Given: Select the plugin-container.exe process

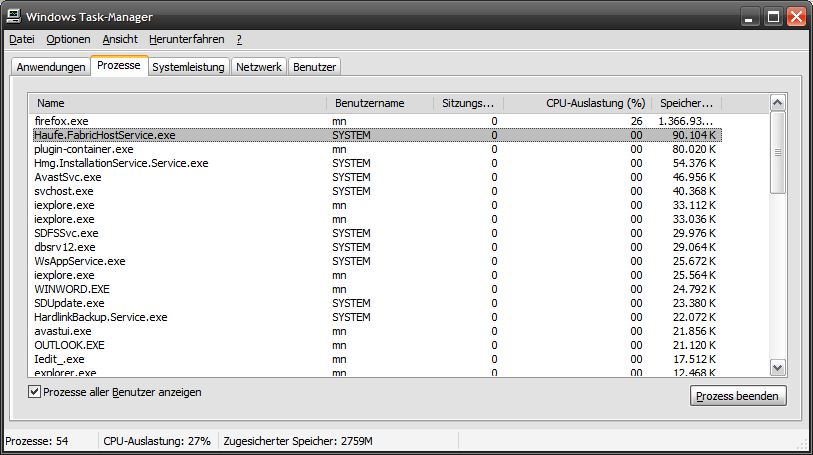Looking at the screenshot, I should tap(375, 149).
